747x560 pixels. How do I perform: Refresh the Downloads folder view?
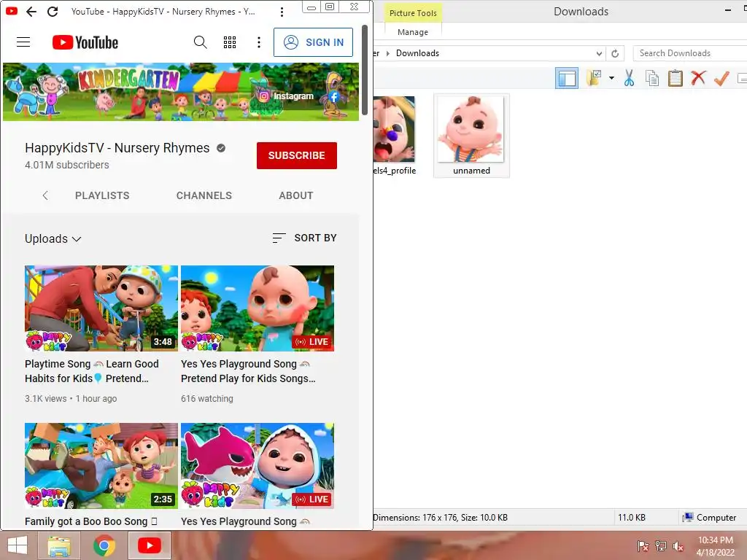[x=615, y=53]
